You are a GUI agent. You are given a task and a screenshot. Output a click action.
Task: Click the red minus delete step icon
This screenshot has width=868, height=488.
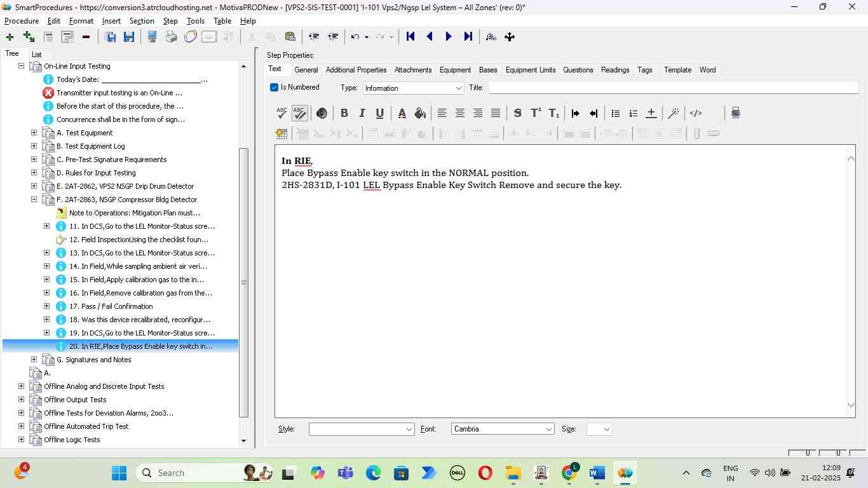pos(86,37)
